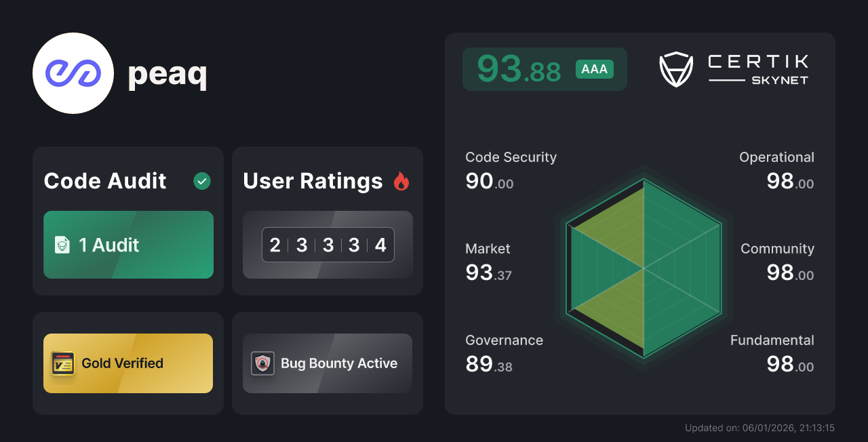This screenshot has width=868, height=442.
Task: Select the Code Security metric label
Action: click(x=511, y=157)
